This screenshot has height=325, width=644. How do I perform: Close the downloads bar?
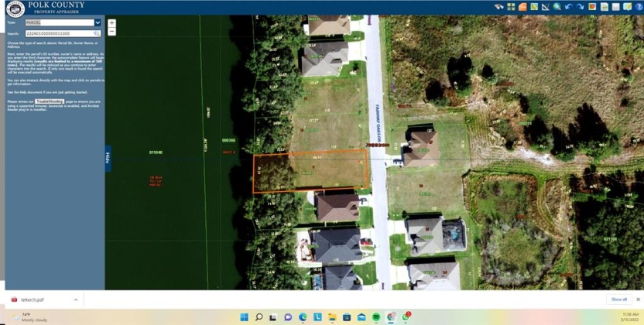(638, 299)
